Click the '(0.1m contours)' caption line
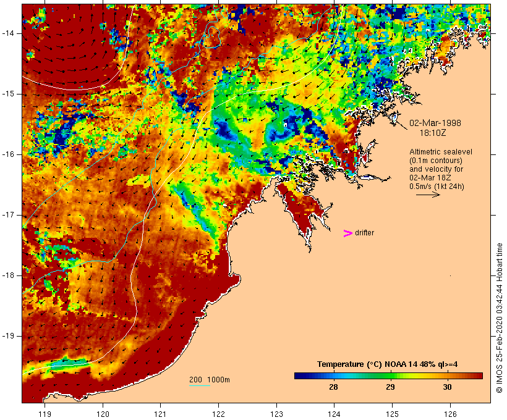The height and width of the screenshot is (420, 507). 436,161
